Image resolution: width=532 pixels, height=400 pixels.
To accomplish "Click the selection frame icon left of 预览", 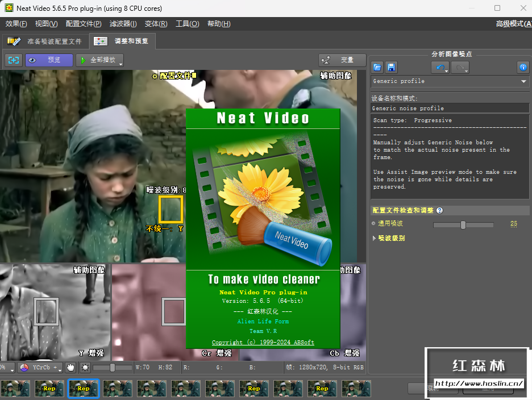I will (13, 60).
